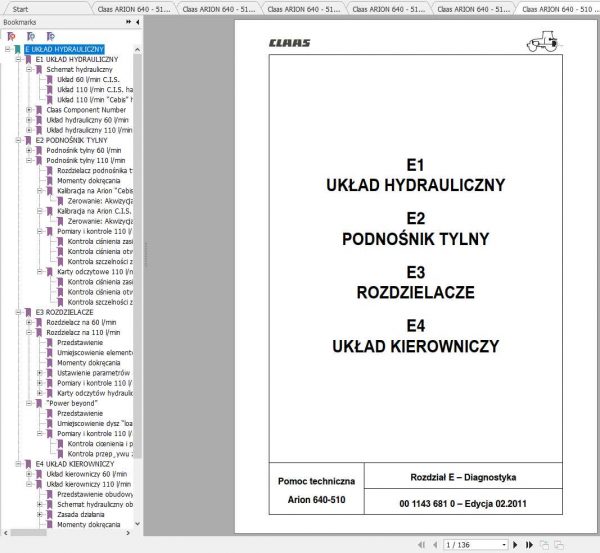Open bookmark Kalibracja na Arion C.I.S.
The height and width of the screenshot is (553, 600).
click(94, 211)
